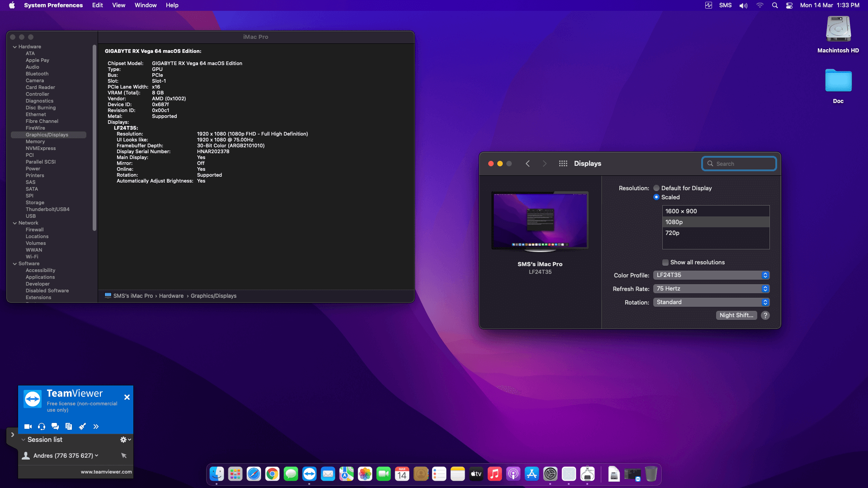This screenshot has height=488, width=868.
Task: Select the Scaled resolution radio button
Action: (x=656, y=197)
